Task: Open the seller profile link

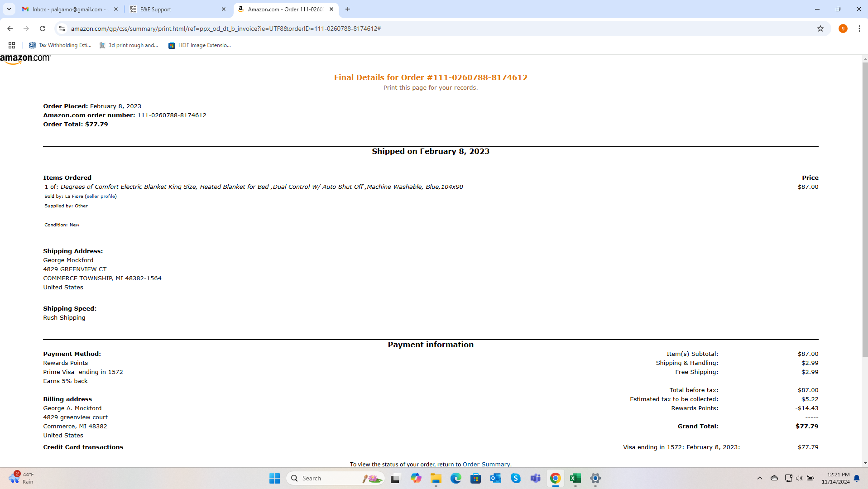Action: point(101,196)
